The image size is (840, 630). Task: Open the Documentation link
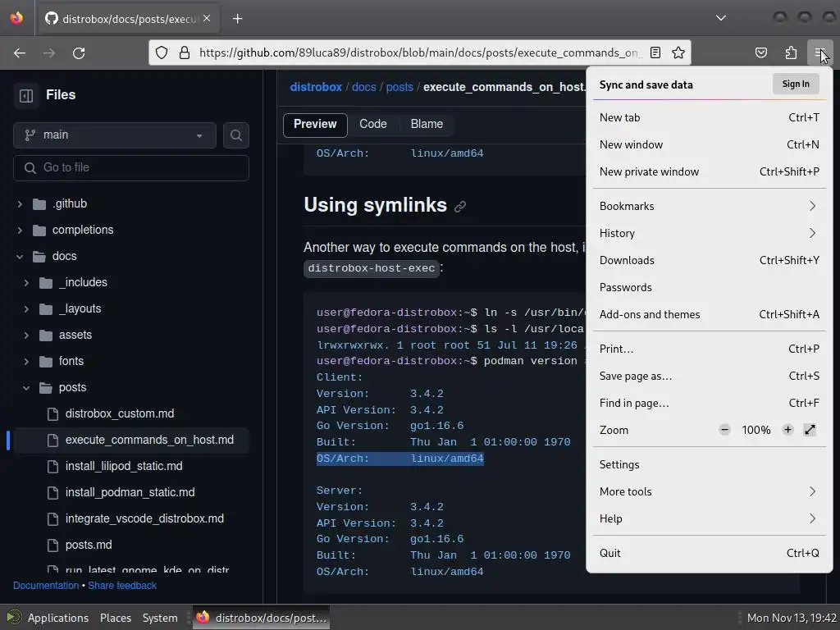pos(46,586)
